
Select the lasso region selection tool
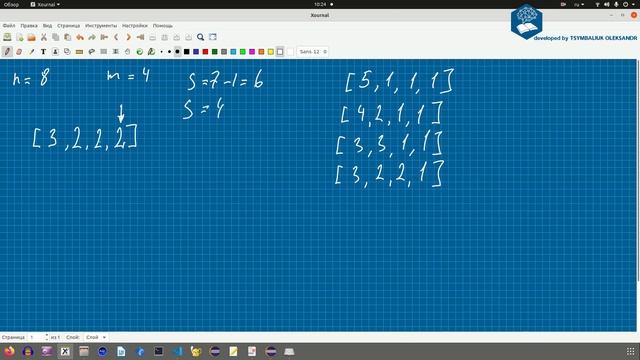pyautogui.click(x=92, y=52)
